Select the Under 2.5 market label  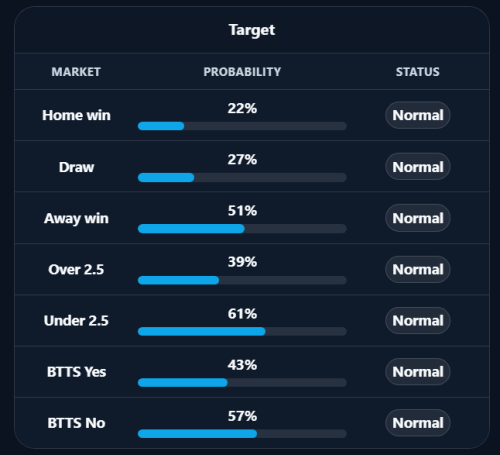click(x=76, y=321)
